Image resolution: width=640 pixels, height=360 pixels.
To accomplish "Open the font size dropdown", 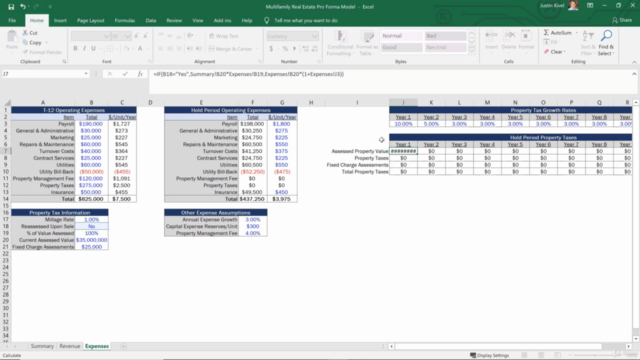I will pos(127,36).
